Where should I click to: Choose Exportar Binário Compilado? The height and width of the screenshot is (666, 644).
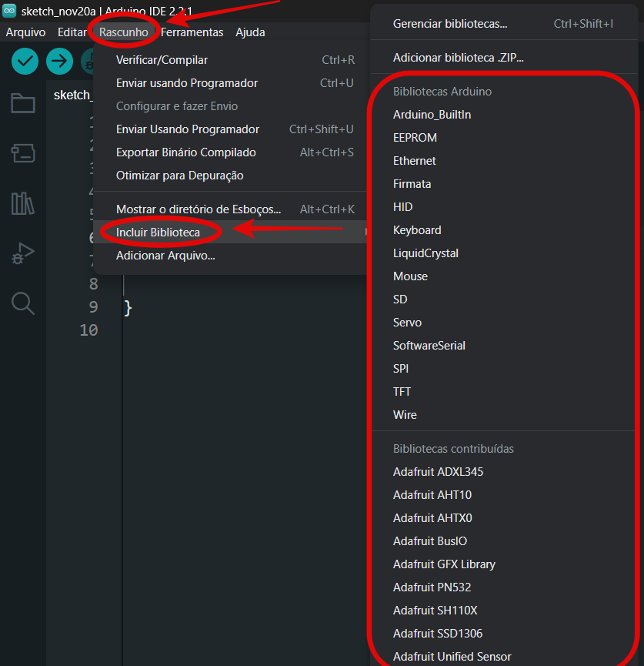click(x=185, y=152)
